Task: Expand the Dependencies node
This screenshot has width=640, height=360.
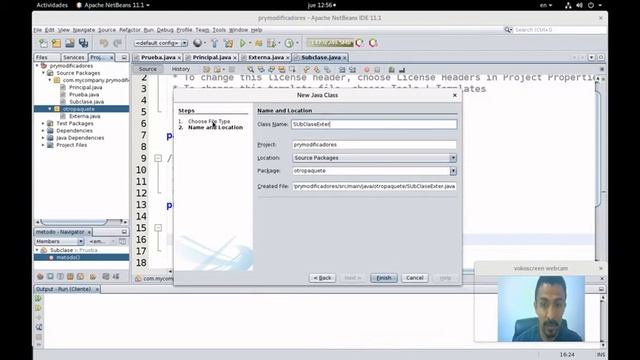Action: click(x=43, y=131)
